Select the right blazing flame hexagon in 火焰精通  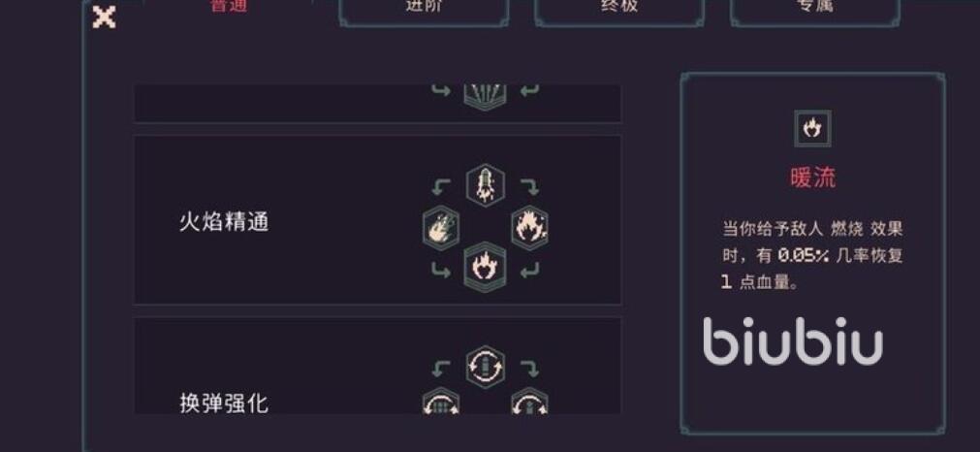529,228
